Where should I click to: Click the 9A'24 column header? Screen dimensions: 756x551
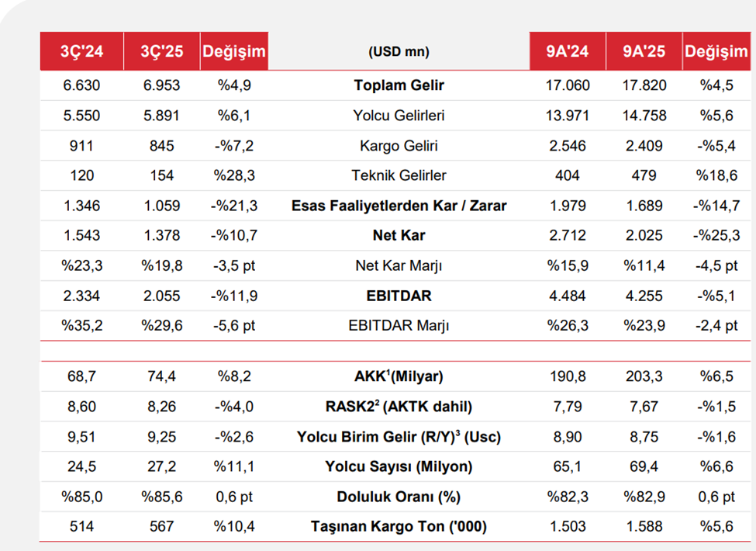pos(568,52)
